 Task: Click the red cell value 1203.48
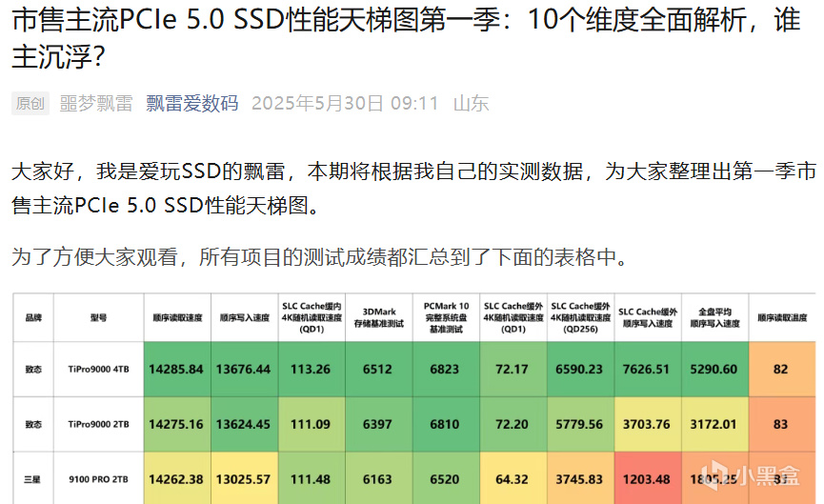647,479
